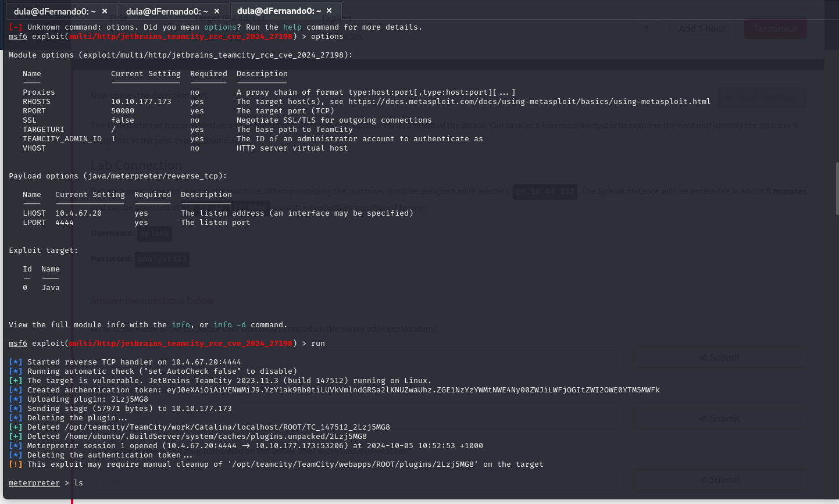Click 'Uploading plugin: 2Lzj5MG8' line

[78, 399]
